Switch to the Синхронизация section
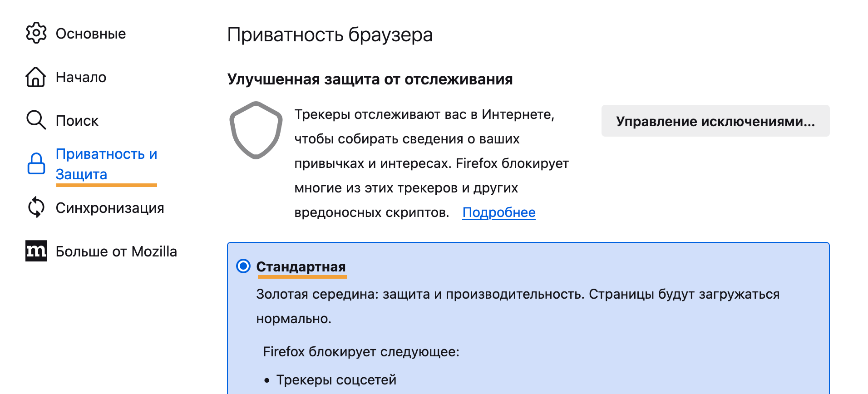The image size is (868, 394). tap(110, 208)
